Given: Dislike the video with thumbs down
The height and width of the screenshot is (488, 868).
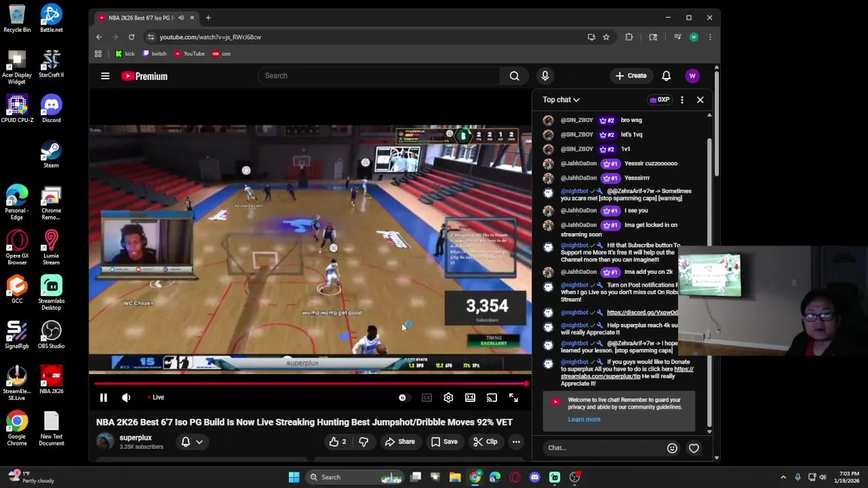Looking at the screenshot, I should (x=363, y=442).
